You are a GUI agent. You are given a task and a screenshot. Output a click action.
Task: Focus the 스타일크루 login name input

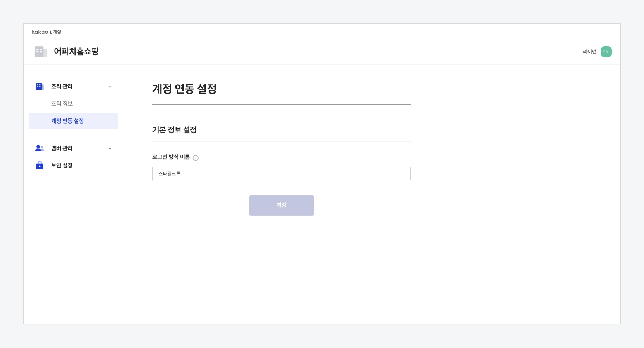coord(281,174)
